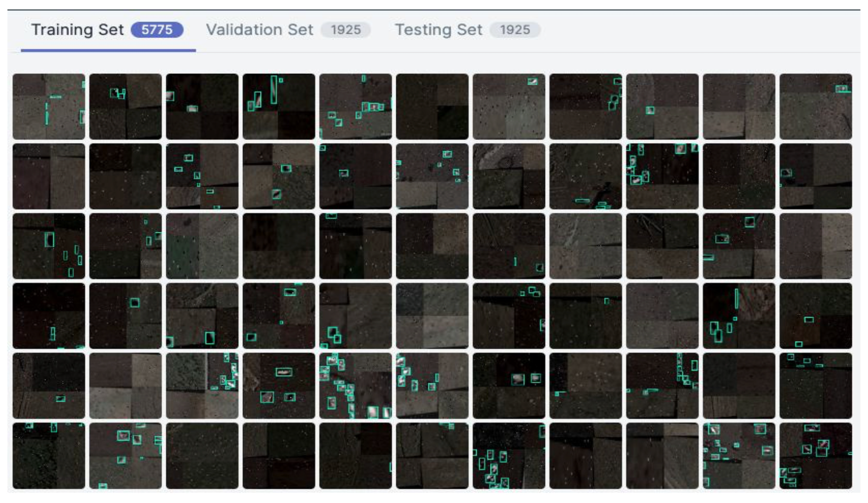868x503 pixels.
Task: Switch to the Validation Set tab
Action: (x=259, y=30)
